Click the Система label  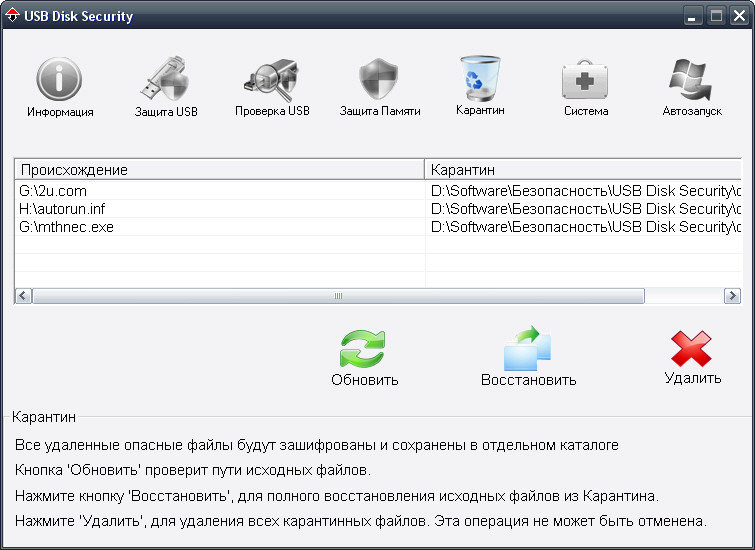586,111
